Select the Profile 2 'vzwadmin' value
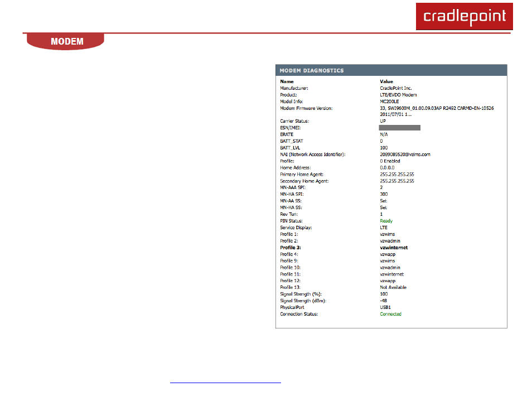Screen dimensions: 532x411 pyautogui.click(x=390, y=241)
